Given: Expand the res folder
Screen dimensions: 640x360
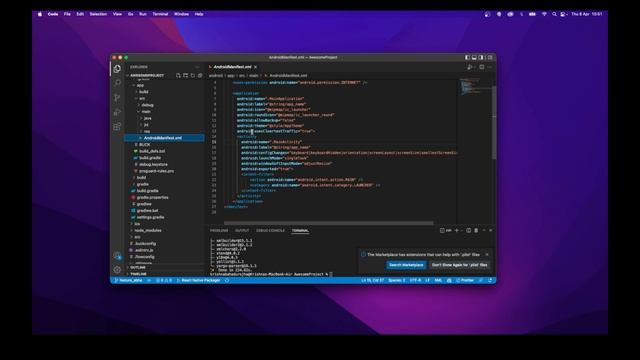Looking at the screenshot, I should coord(147,131).
